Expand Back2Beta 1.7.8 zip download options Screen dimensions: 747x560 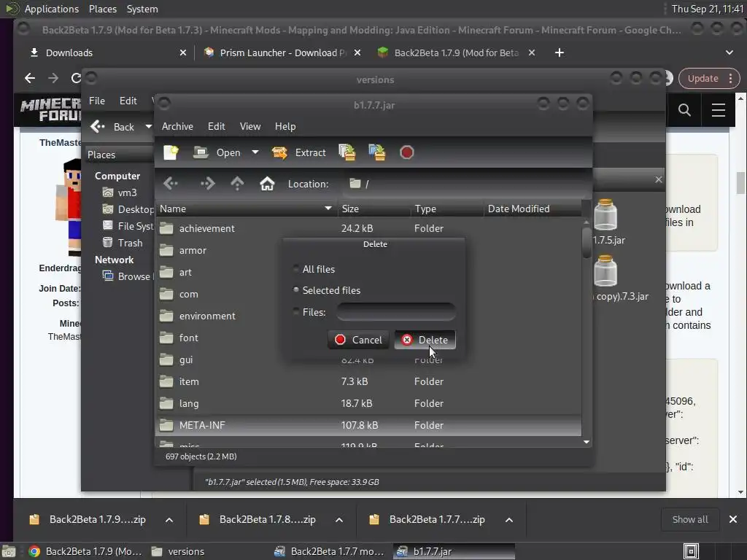coord(339,519)
